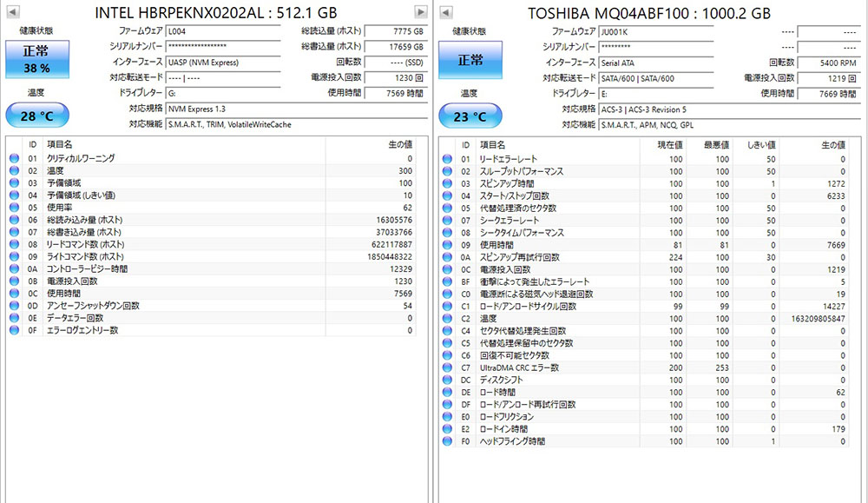The image size is (868, 503).
Task: Click next disk arrow right of INTEL title
Action: [x=421, y=12]
